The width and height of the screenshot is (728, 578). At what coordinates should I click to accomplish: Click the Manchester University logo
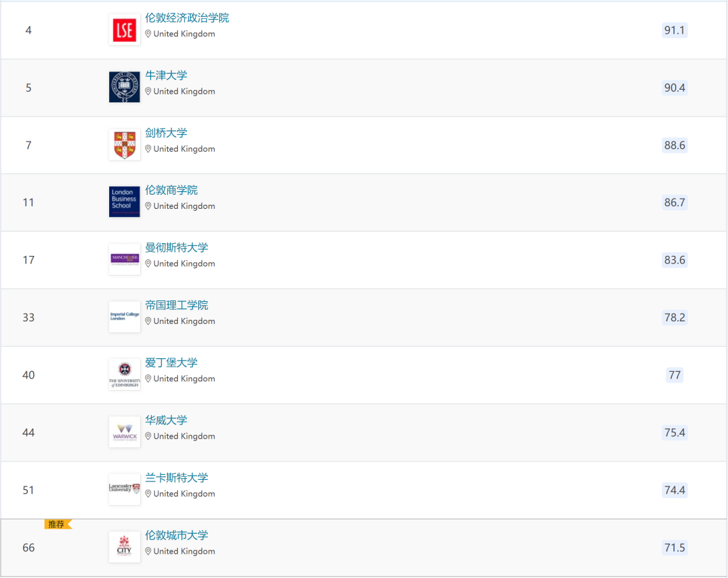[x=125, y=259]
